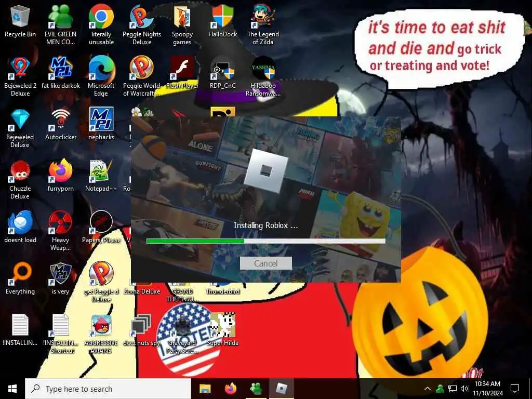
Task: Launch the HalloDock shortcut
Action: tap(222, 21)
